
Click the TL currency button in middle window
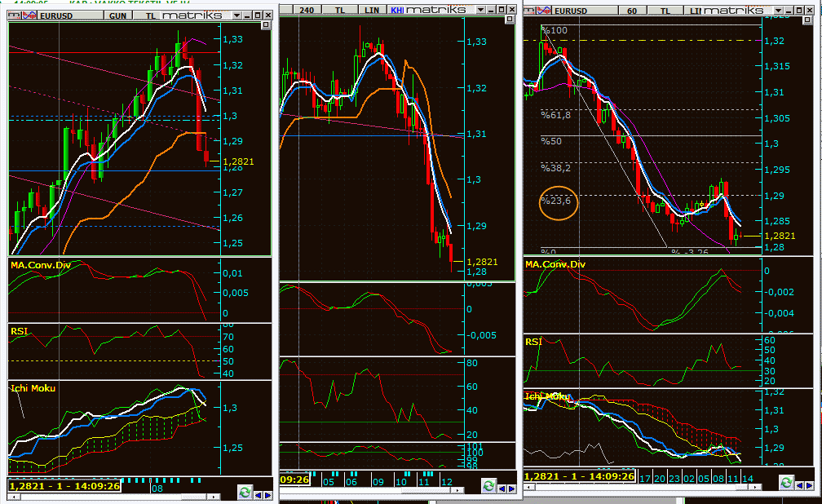tap(340, 10)
